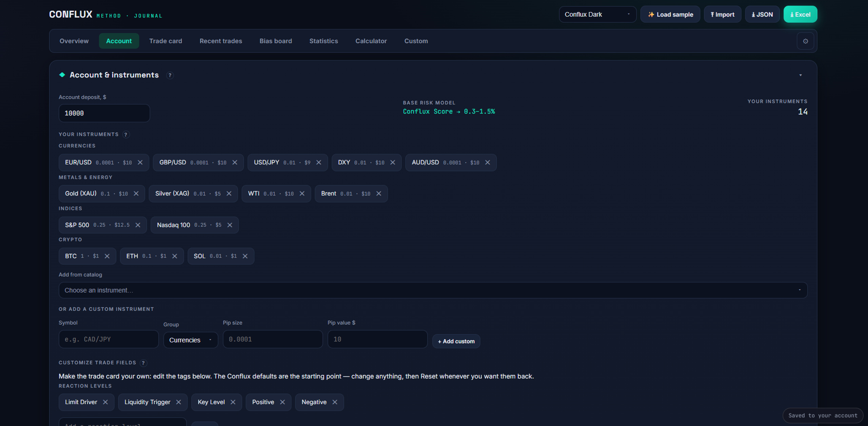Go to the Statistics tab
The height and width of the screenshot is (426, 868).
[x=323, y=41]
